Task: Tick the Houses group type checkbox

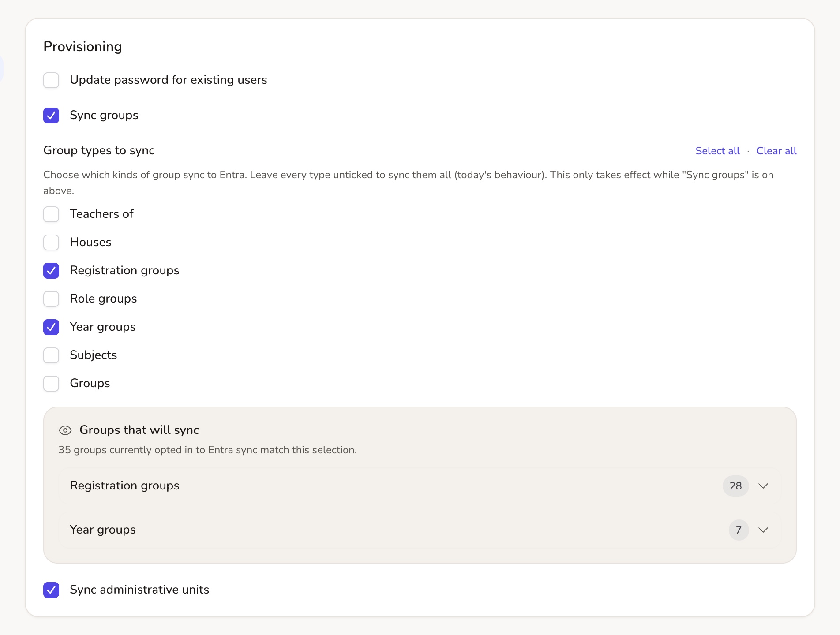Action: tap(51, 243)
